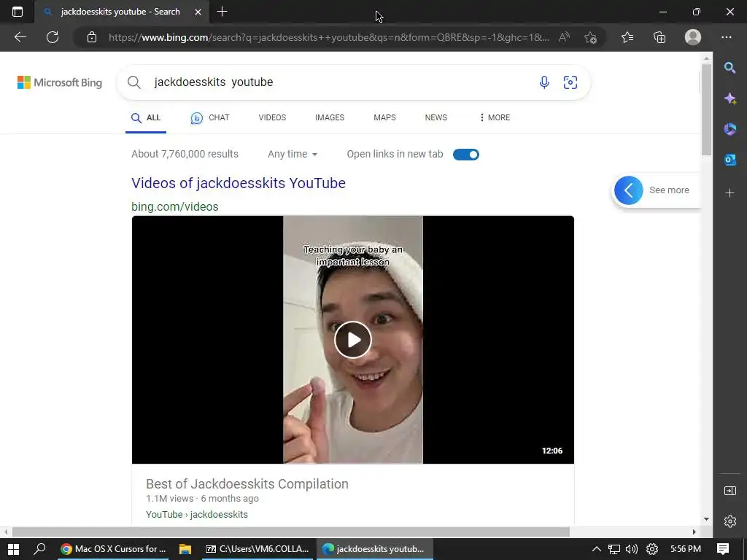
Task: Open Edge Settings and more ellipsis menu
Action: point(727,37)
